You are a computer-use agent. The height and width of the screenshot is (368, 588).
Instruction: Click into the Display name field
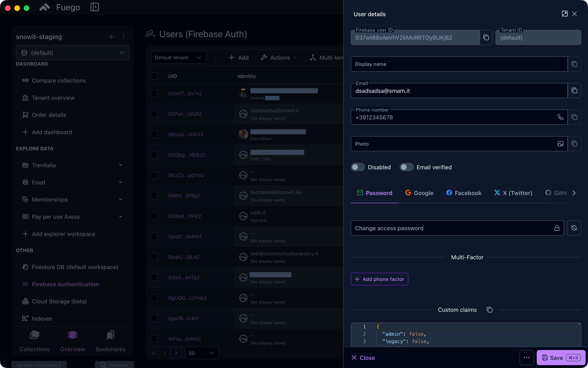coord(459,64)
